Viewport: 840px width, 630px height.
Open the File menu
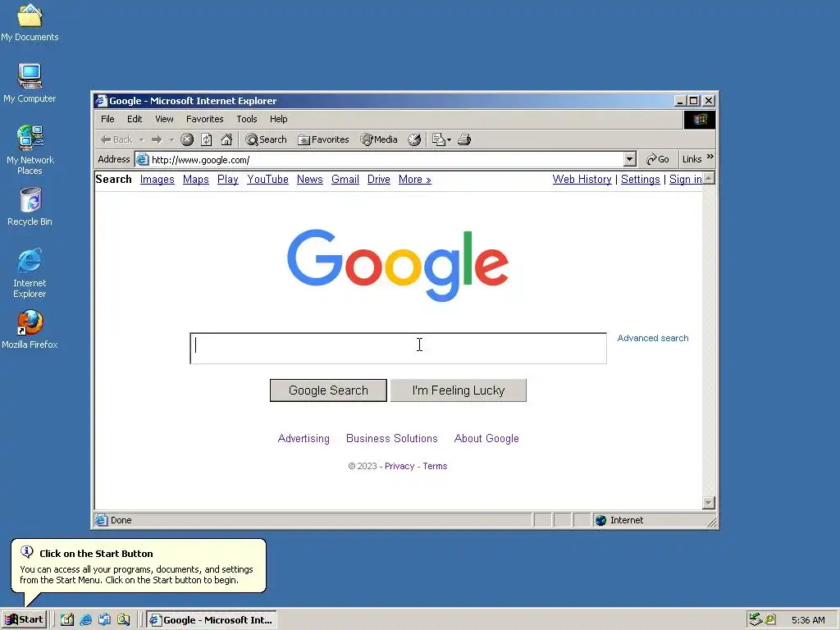coord(107,119)
